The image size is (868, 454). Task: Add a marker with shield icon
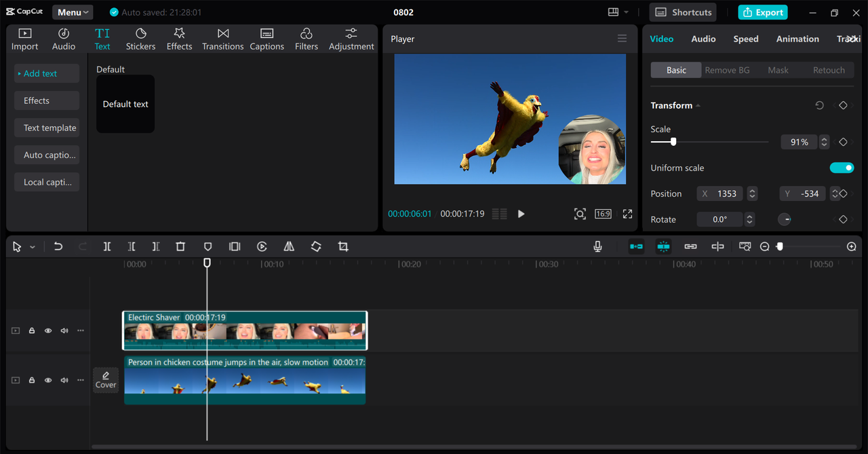[208, 246]
